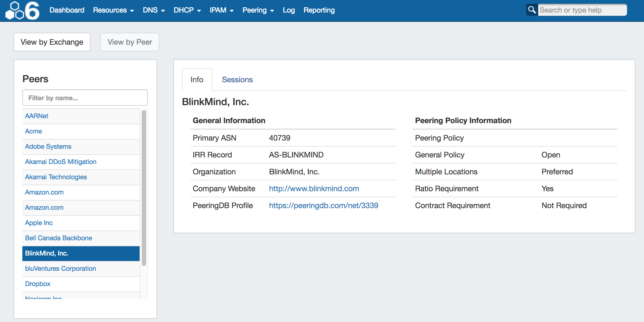644x322 pixels.
Task: Switch to the Sessions tab
Action: tap(237, 80)
